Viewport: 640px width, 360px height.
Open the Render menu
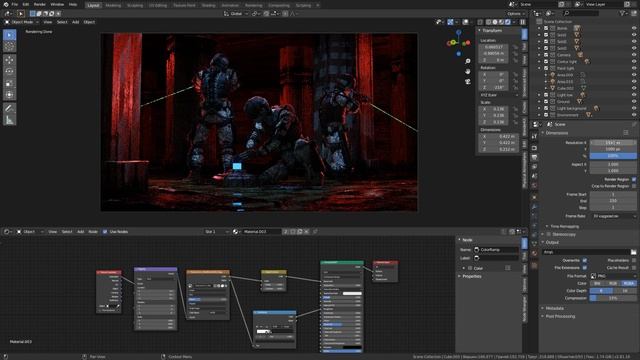click(40, 4)
